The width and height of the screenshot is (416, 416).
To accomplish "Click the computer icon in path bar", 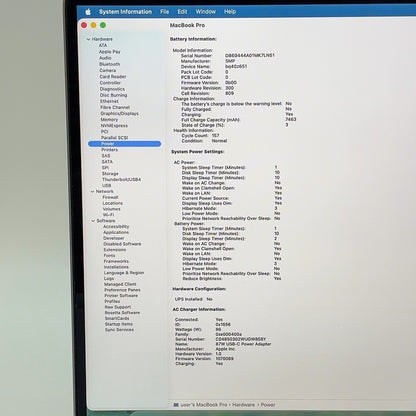I will point(176,405).
